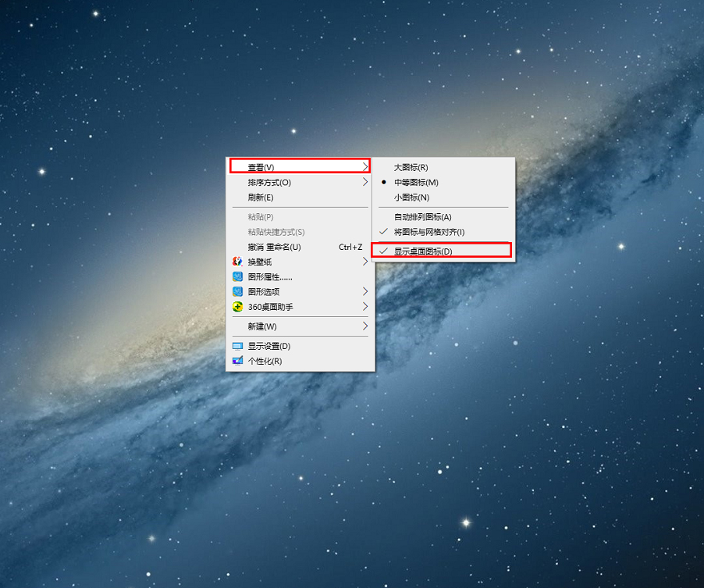Click the 360桌面助手 green plus icon
The height and width of the screenshot is (588, 704).
237,307
